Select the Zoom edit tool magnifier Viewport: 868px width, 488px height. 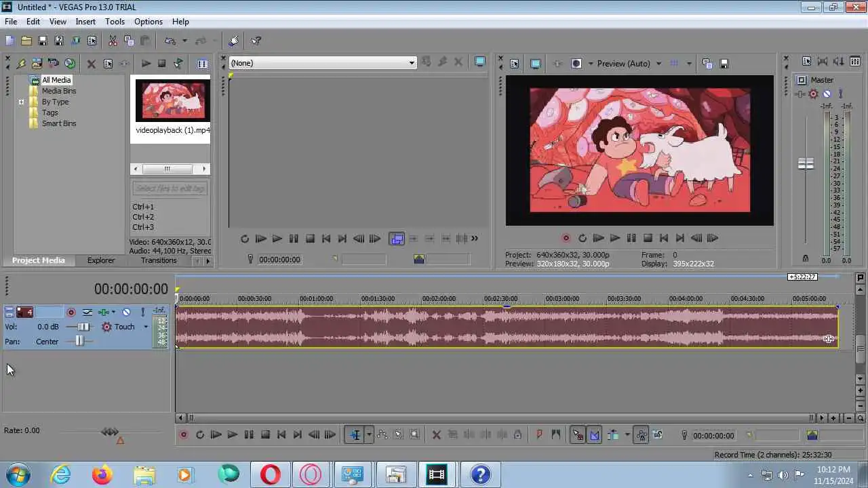point(415,435)
